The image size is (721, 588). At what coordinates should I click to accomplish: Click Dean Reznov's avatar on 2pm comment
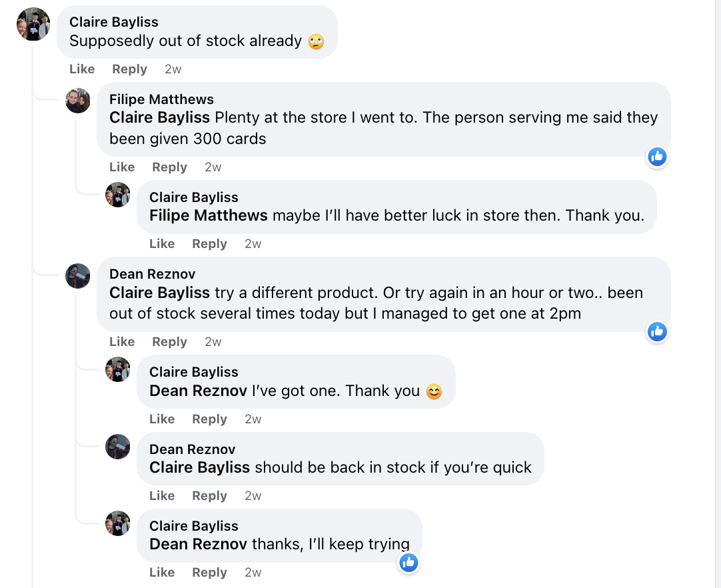coord(78,275)
